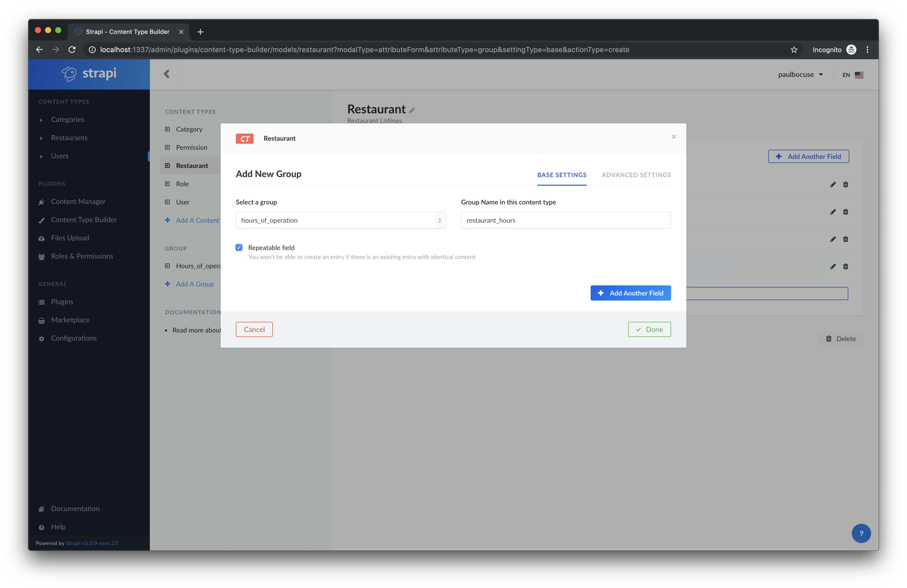Viewport: 907px width, 588px height.
Task: Uncheck the Repeatable field checkbox
Action: click(239, 248)
